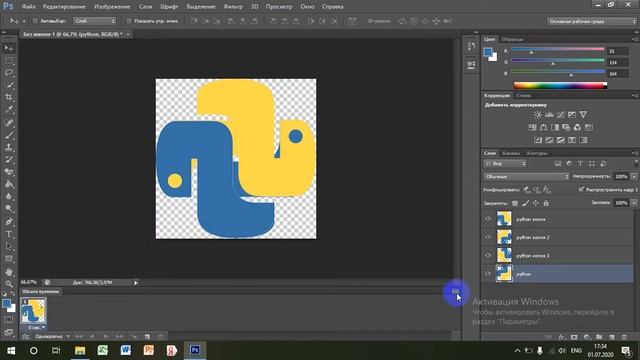Open Word from the Windows taskbar

[x=126, y=350]
